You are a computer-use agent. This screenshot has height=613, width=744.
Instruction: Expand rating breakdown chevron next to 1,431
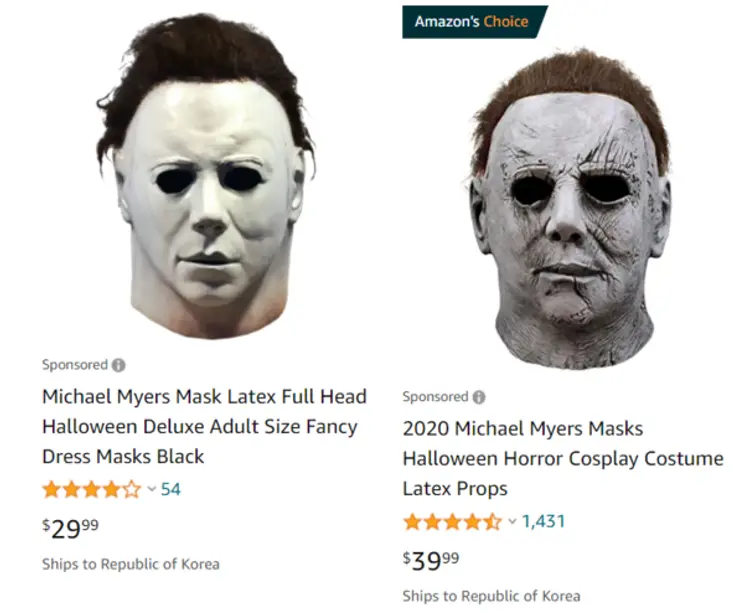coord(512,521)
